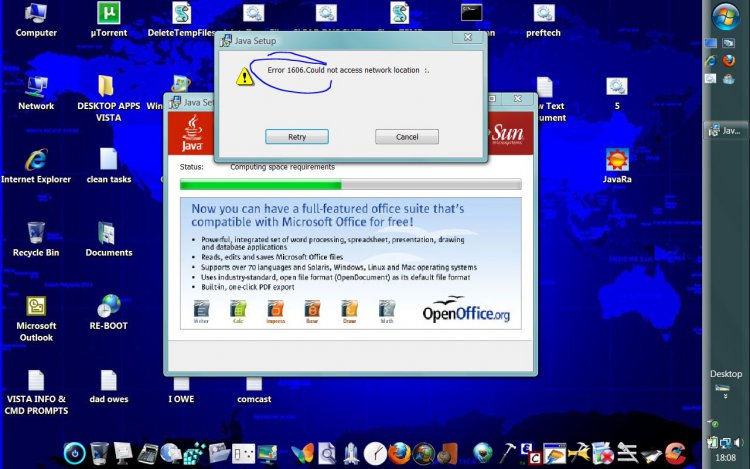
Task: Open the Computer desktop icon
Action: (36, 20)
